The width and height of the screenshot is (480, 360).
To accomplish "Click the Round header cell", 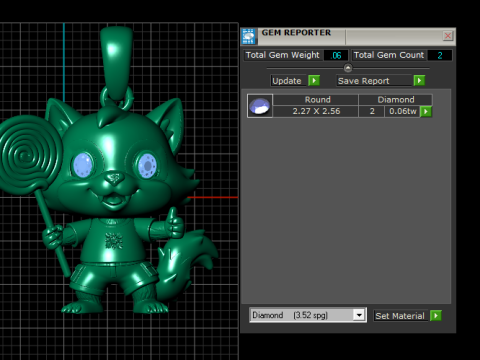I will tap(316, 100).
